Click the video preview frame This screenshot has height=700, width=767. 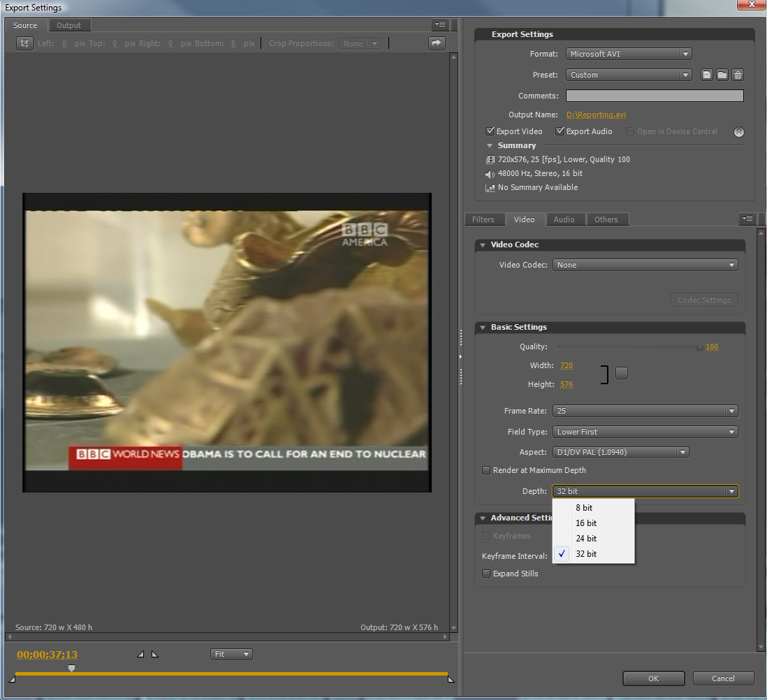point(227,342)
